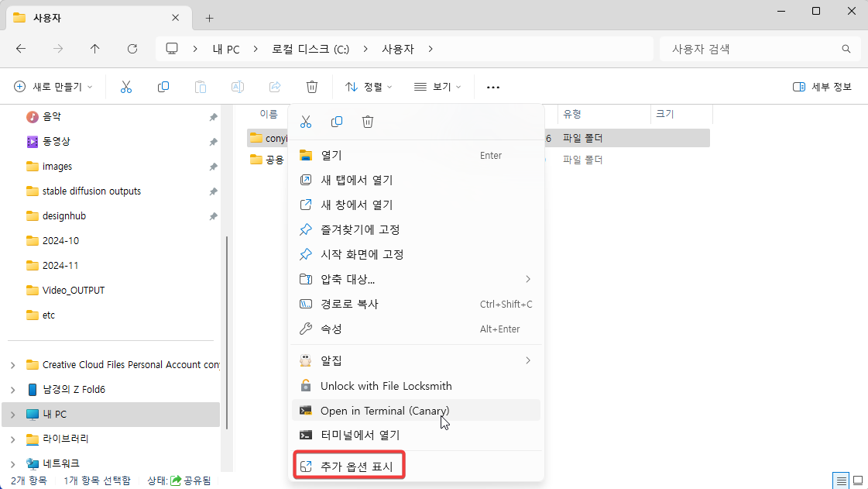Open the 정렬 sort dropdown
868x489 pixels.
[369, 87]
